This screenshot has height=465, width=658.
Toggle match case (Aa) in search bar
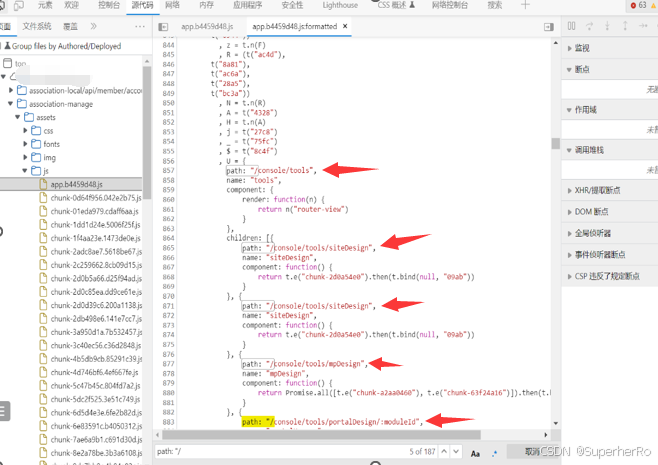tap(475, 453)
